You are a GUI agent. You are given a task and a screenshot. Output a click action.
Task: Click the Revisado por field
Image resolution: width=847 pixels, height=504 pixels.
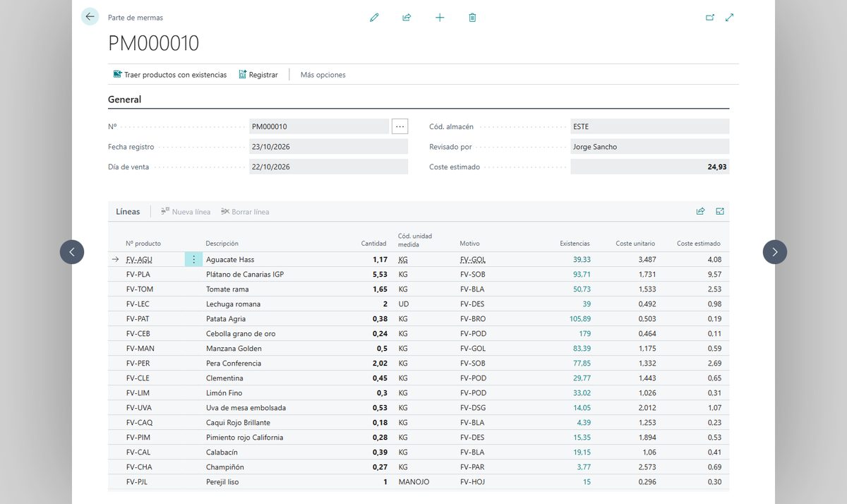coord(649,147)
